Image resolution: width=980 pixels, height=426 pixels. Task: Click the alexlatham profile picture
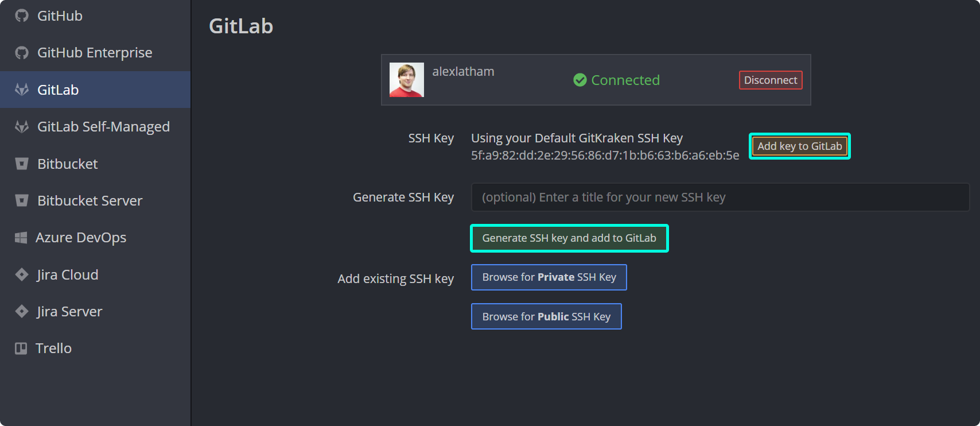(x=406, y=80)
